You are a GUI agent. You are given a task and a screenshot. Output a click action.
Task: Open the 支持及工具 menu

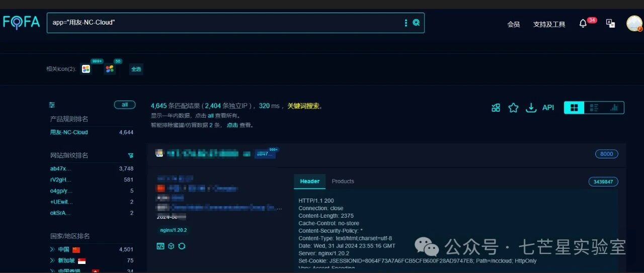(549, 24)
